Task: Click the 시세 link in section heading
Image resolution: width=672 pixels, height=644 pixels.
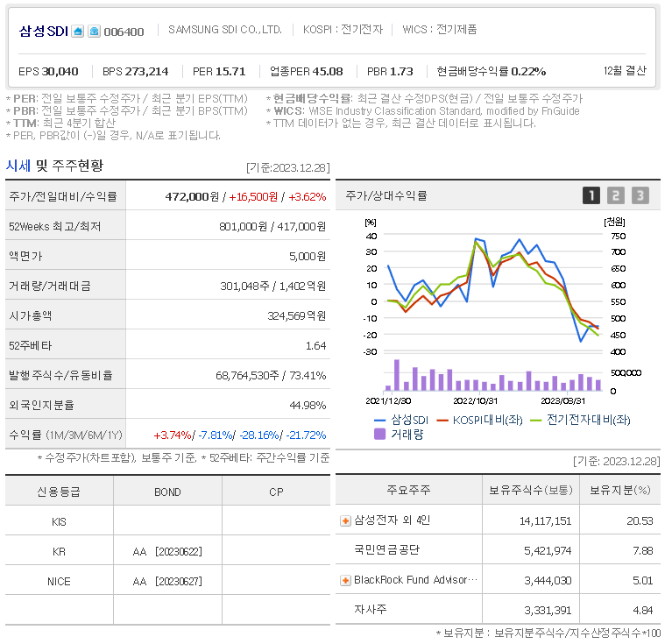Action: (x=18, y=166)
